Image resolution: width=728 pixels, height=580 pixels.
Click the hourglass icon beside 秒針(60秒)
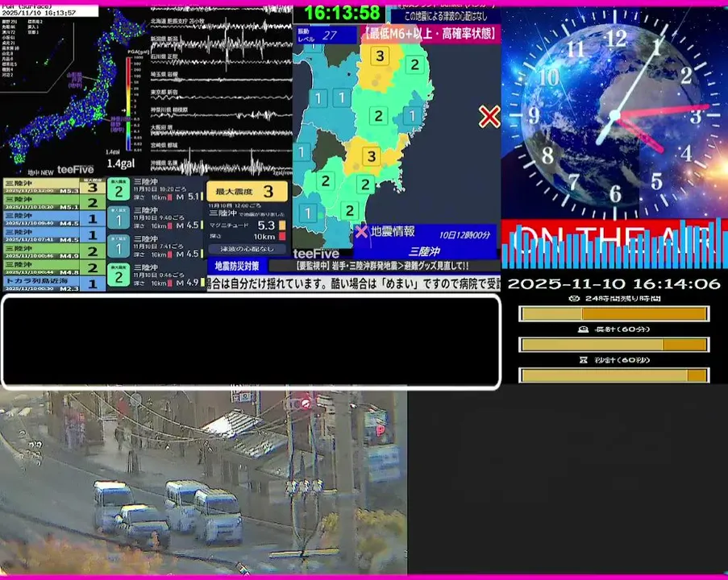click(x=584, y=359)
